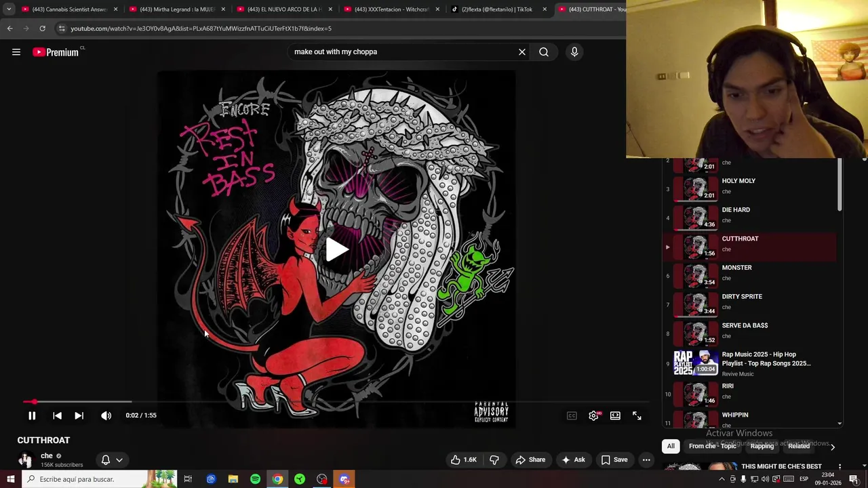Play MONSTER from the playlist
The image size is (868, 488).
749,274
